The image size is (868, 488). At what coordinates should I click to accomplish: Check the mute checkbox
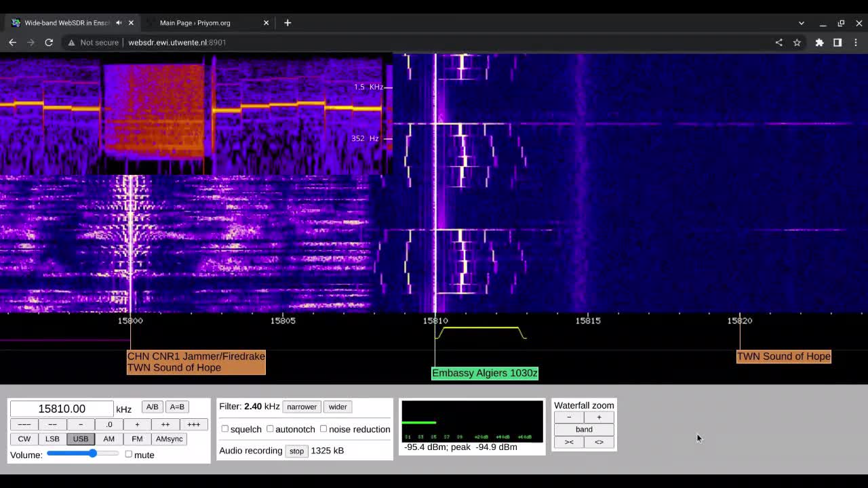pyautogui.click(x=129, y=454)
